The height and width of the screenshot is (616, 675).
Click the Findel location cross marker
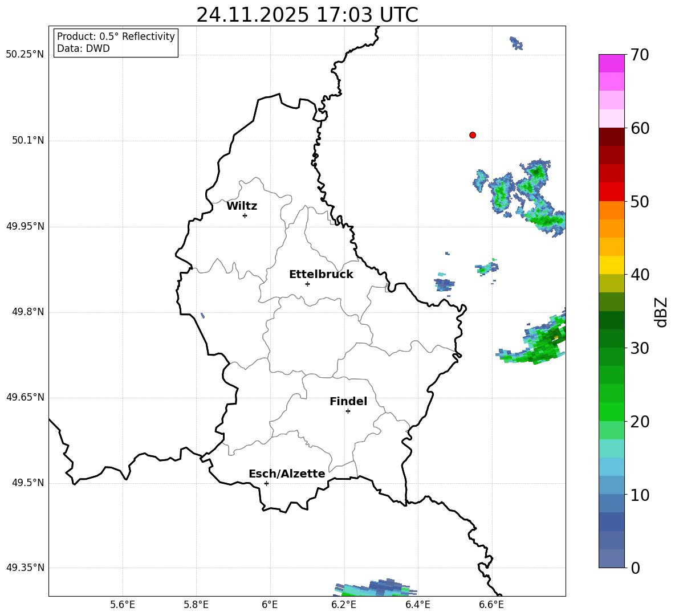coord(348,411)
